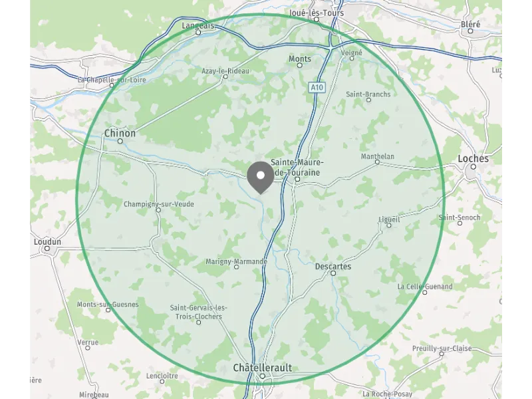Click the Monts-sur-Guesnes label
Image resolution: width=532 pixels, height=399 pixels.
[108, 305]
